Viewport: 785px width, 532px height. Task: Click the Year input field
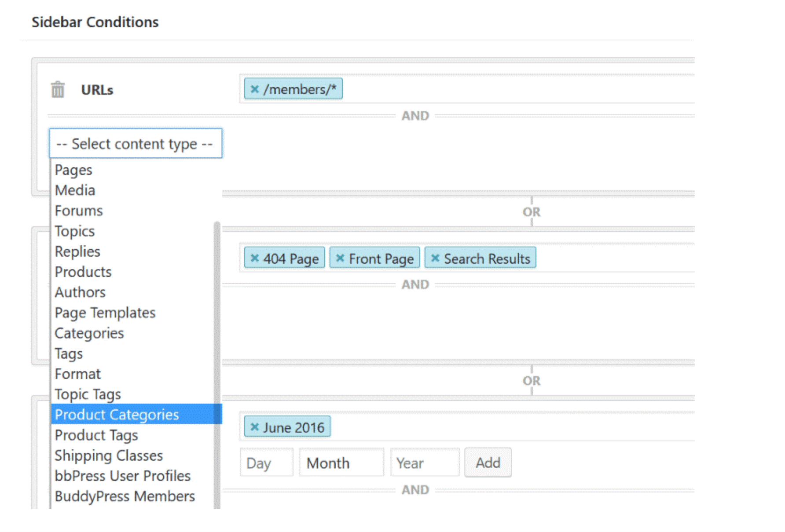click(x=425, y=463)
